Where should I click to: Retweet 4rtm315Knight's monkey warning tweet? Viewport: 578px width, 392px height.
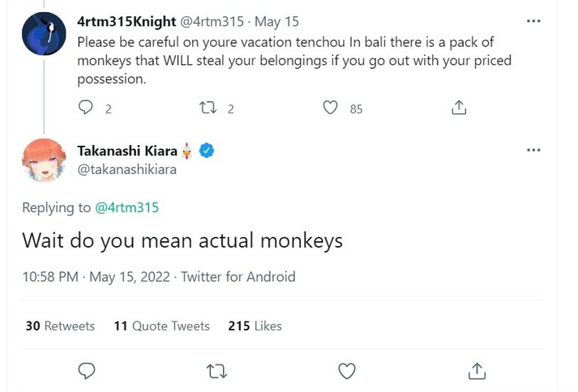pyautogui.click(x=208, y=108)
